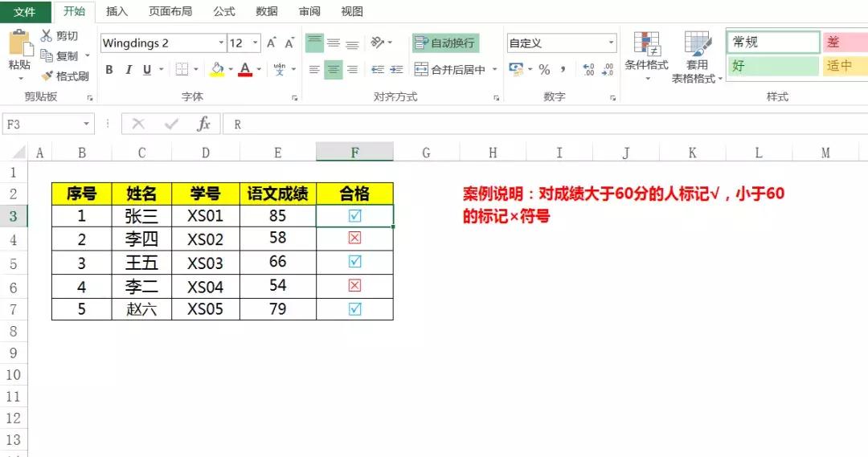Click the accounting number format icon
This screenshot has width=868, height=457.
516,70
